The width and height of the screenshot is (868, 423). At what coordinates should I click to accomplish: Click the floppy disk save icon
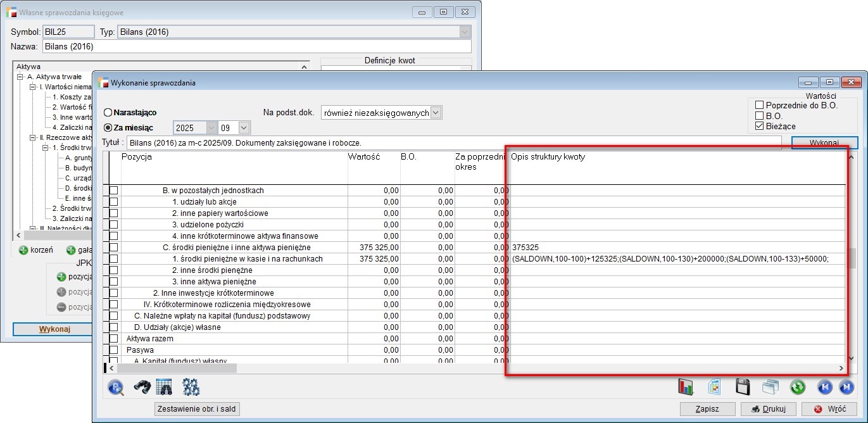click(742, 387)
